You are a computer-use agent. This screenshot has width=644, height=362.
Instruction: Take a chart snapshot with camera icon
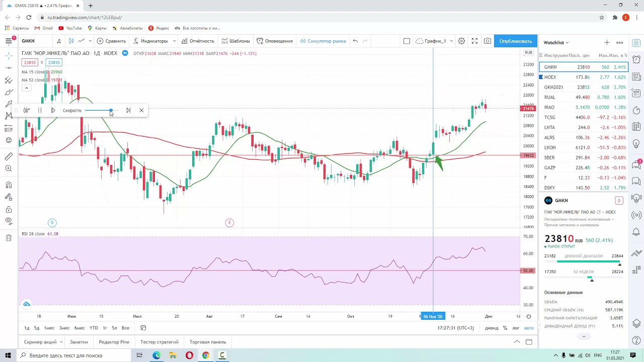488,41
